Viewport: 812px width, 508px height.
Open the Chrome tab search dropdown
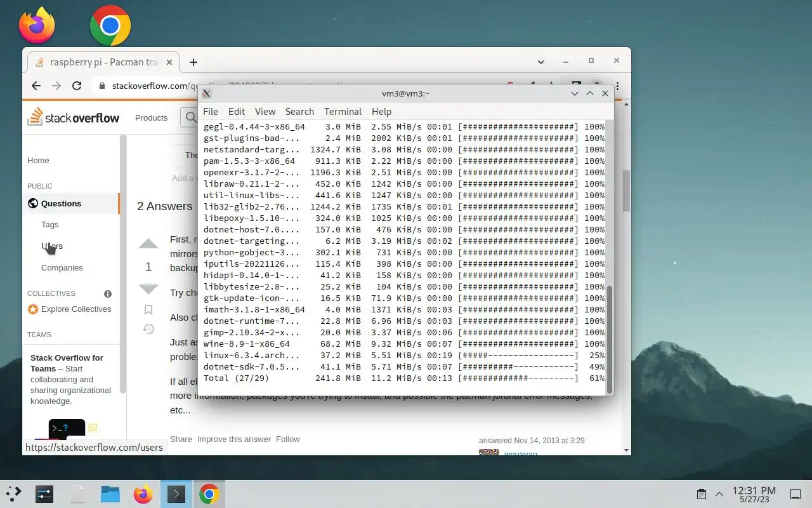[541, 62]
